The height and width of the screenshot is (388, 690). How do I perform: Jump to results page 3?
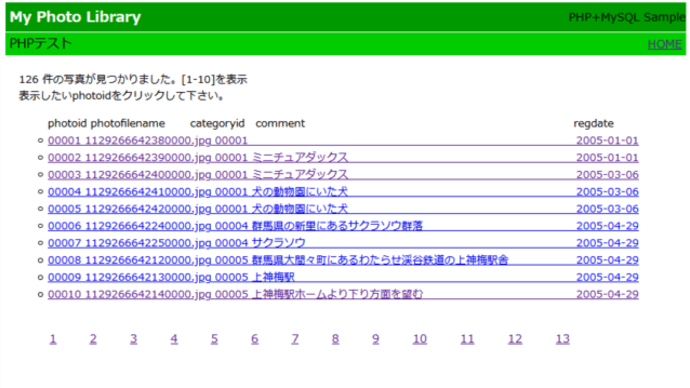[x=133, y=339]
